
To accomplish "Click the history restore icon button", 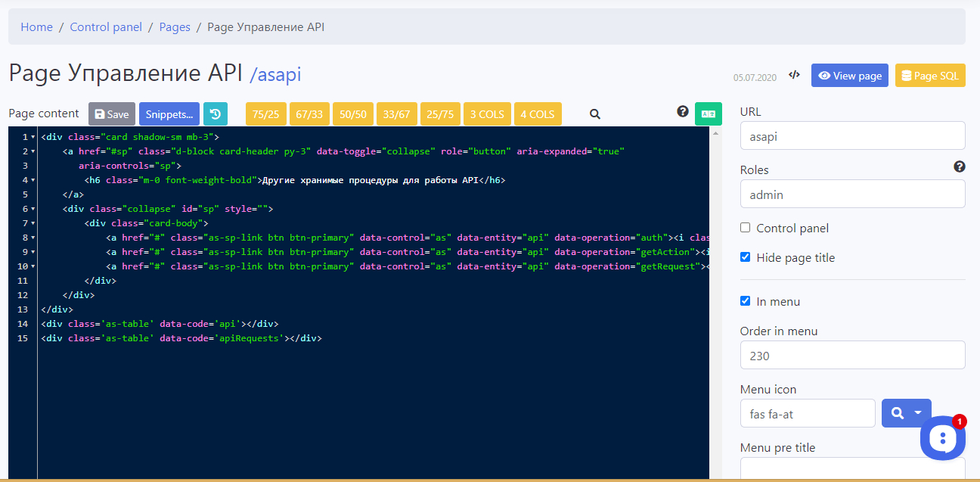I will [x=216, y=114].
